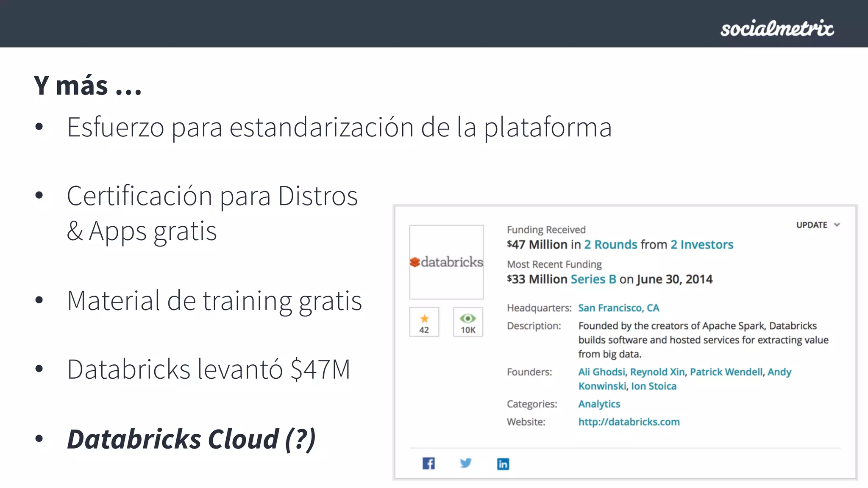The height and width of the screenshot is (488, 868).
Task: Click the '$33 Million' amount text
Action: click(537, 279)
